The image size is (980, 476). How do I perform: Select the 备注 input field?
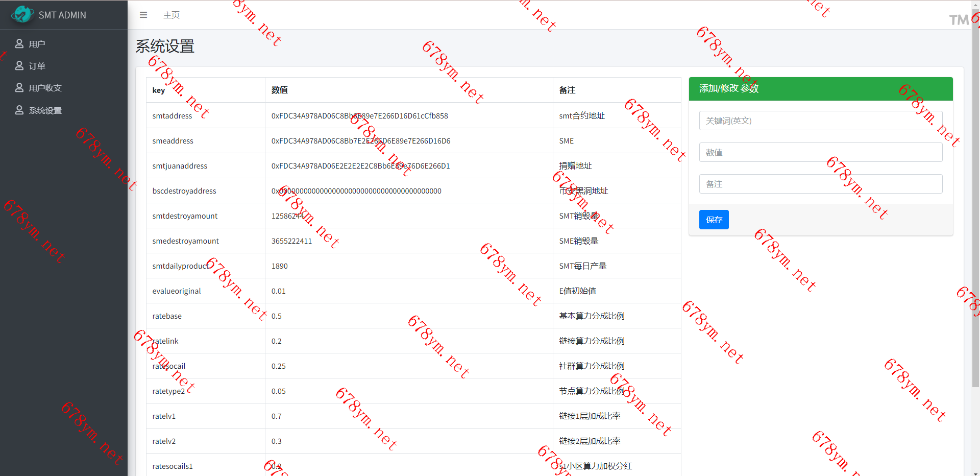[x=820, y=184]
